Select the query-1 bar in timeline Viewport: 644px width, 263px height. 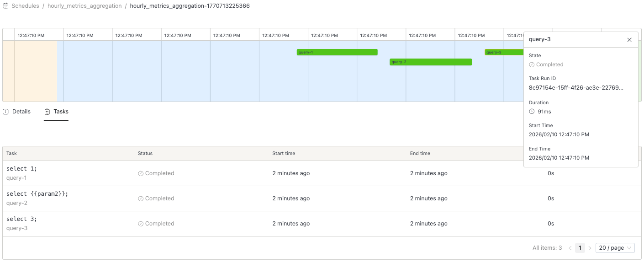[x=337, y=52]
